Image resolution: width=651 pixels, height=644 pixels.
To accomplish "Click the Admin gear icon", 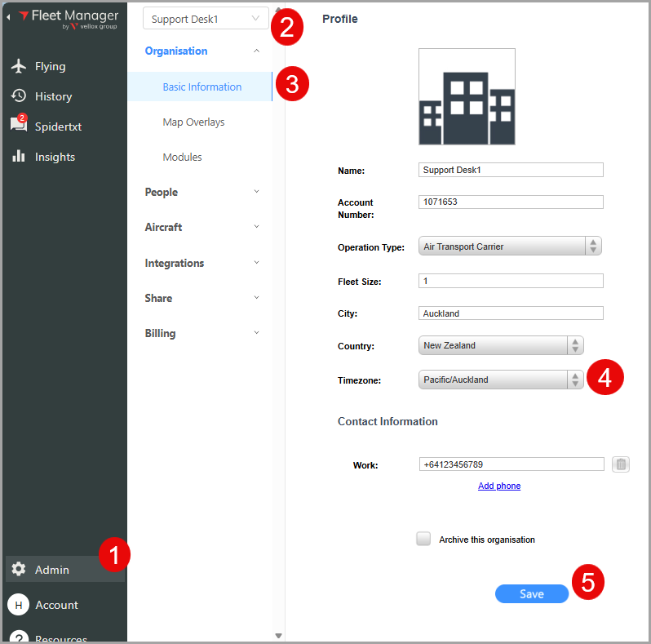I will click(x=19, y=570).
